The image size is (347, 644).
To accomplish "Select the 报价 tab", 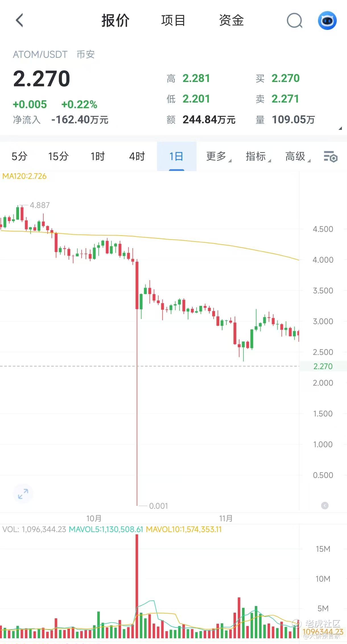I will 115,21.
